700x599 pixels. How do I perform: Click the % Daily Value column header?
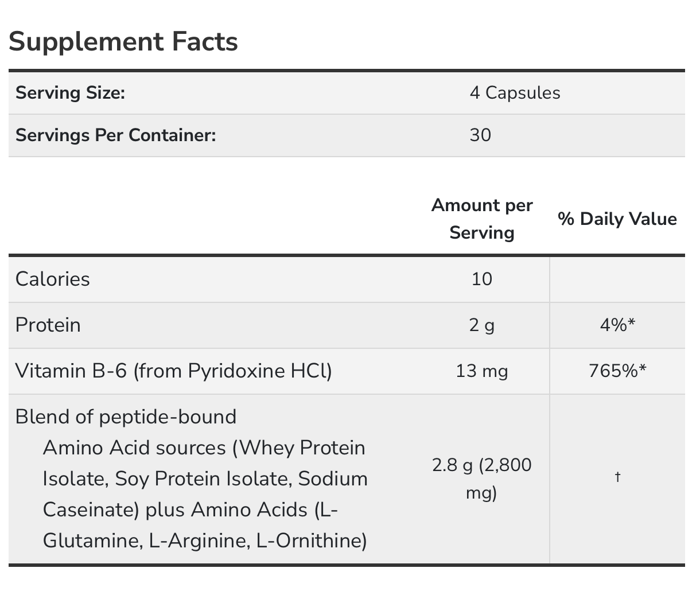[617, 219]
